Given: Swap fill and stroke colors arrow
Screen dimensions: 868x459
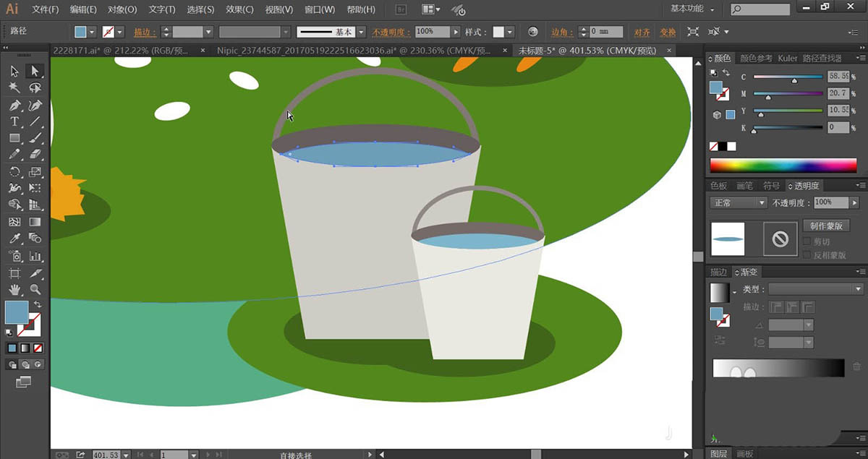Looking at the screenshot, I should pyautogui.click(x=37, y=304).
